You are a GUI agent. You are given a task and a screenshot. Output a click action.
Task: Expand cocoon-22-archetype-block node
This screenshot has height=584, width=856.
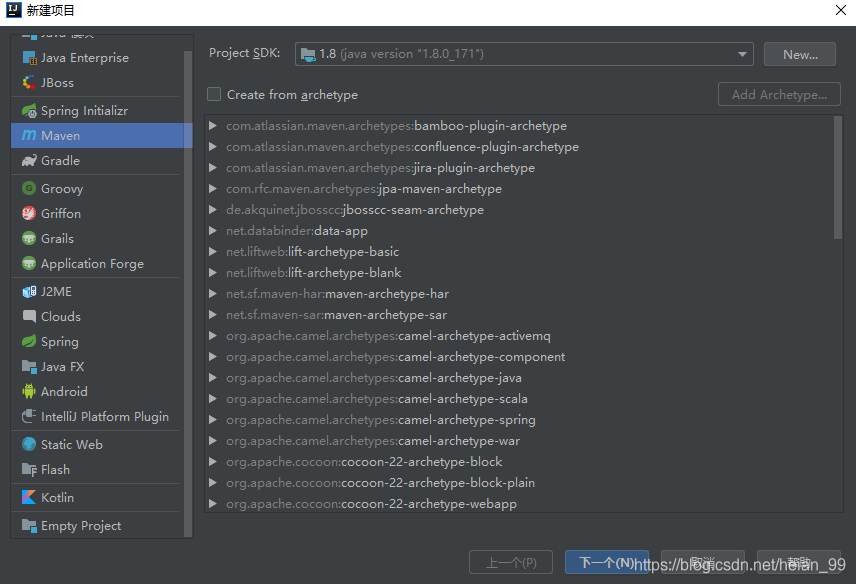[x=213, y=462]
